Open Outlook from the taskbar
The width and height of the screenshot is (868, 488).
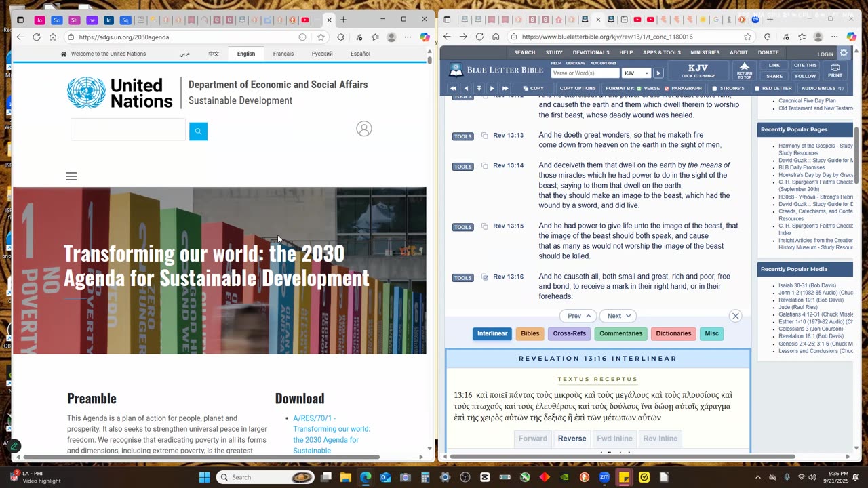coord(385,477)
